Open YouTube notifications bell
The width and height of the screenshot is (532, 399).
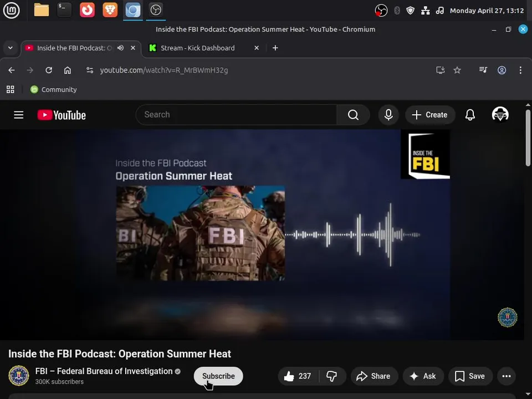tap(470, 115)
